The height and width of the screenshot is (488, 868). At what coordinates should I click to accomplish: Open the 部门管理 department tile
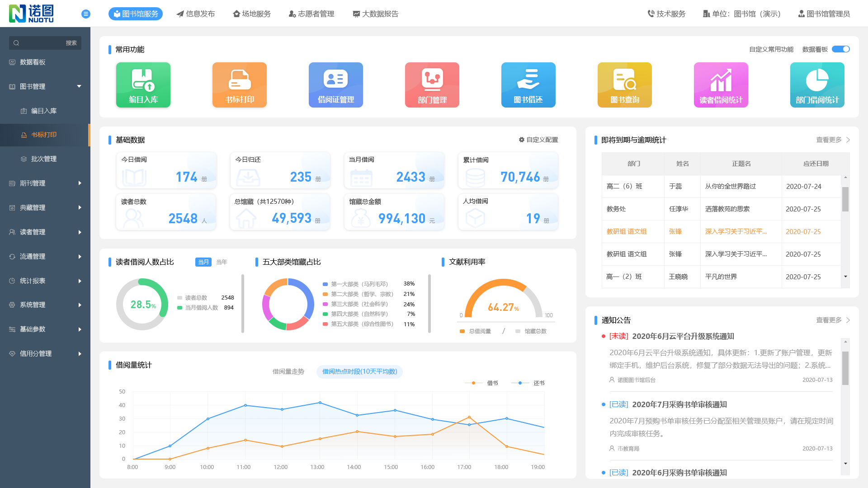432,85
